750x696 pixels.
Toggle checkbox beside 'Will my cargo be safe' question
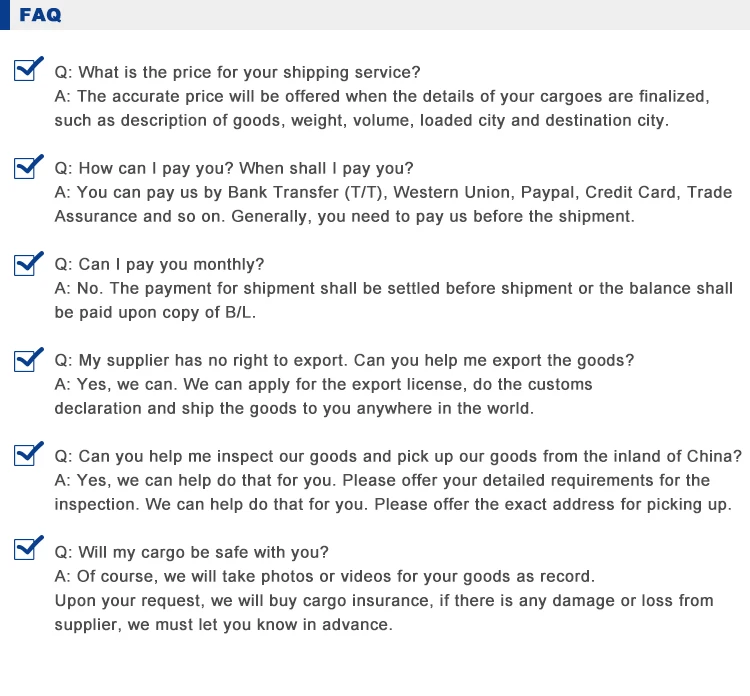(x=26, y=552)
